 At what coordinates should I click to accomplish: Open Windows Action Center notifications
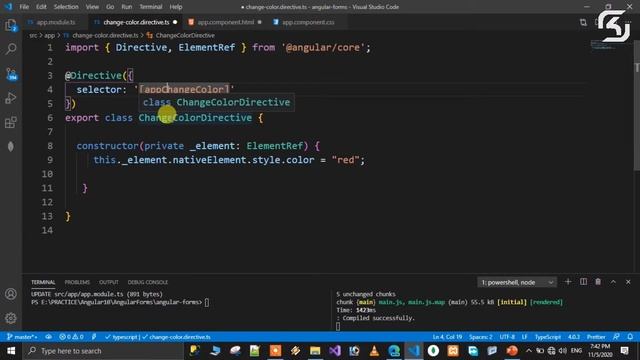tap(624, 351)
